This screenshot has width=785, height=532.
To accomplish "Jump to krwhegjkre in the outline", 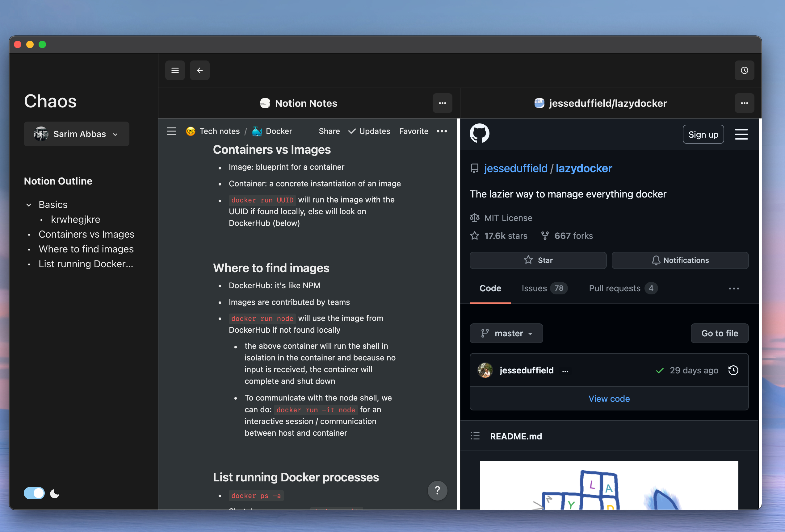I will pyautogui.click(x=75, y=219).
